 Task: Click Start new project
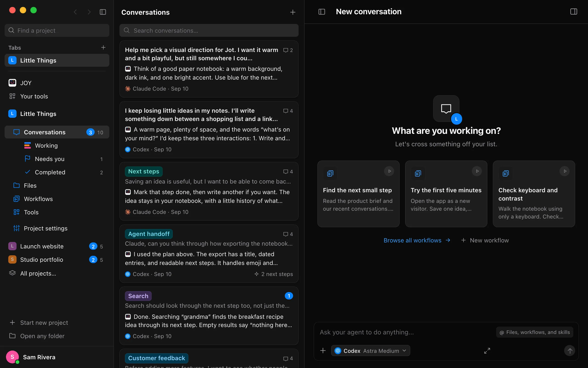point(57,323)
